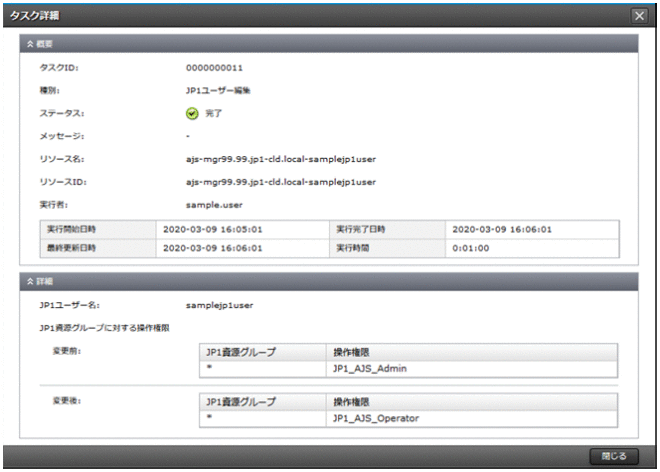The image size is (660, 472).
Task: Click 操作権限 column header in 変更前 table
Action: pos(472,352)
